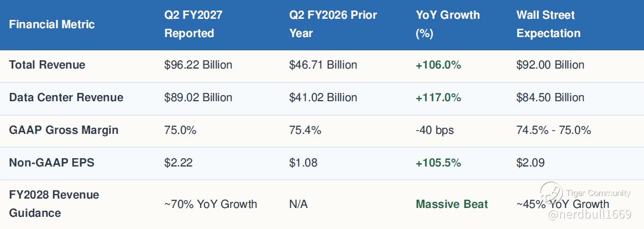Select the Total Revenue row label
This screenshot has height=229, width=644.
point(47,65)
